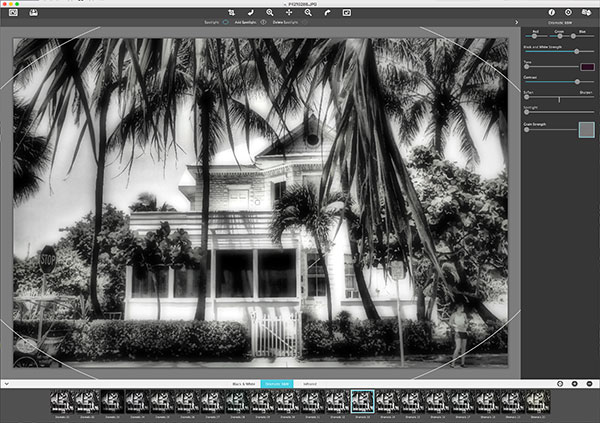Click the Blue channel slider
The image size is (600, 423).
click(x=583, y=36)
